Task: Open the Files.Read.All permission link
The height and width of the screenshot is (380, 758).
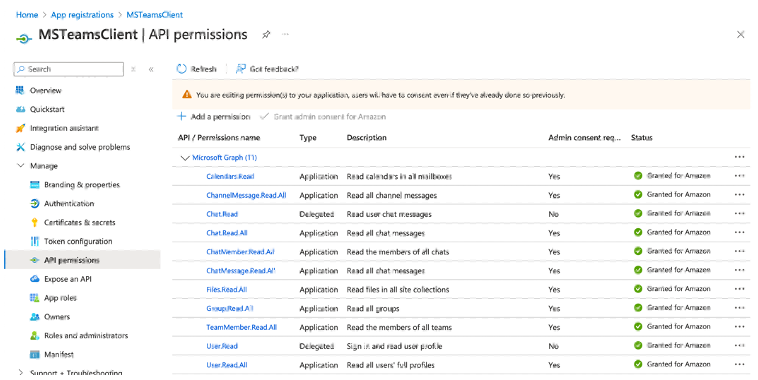Action: (x=227, y=290)
